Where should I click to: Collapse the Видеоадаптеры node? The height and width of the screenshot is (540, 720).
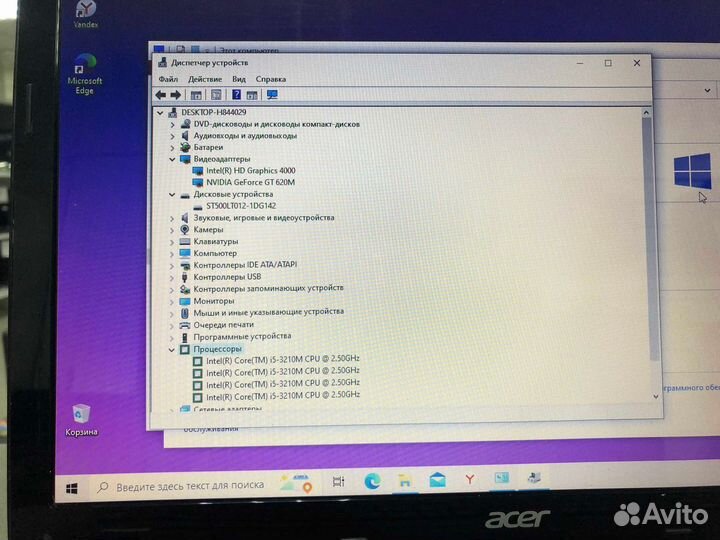[x=172, y=159]
